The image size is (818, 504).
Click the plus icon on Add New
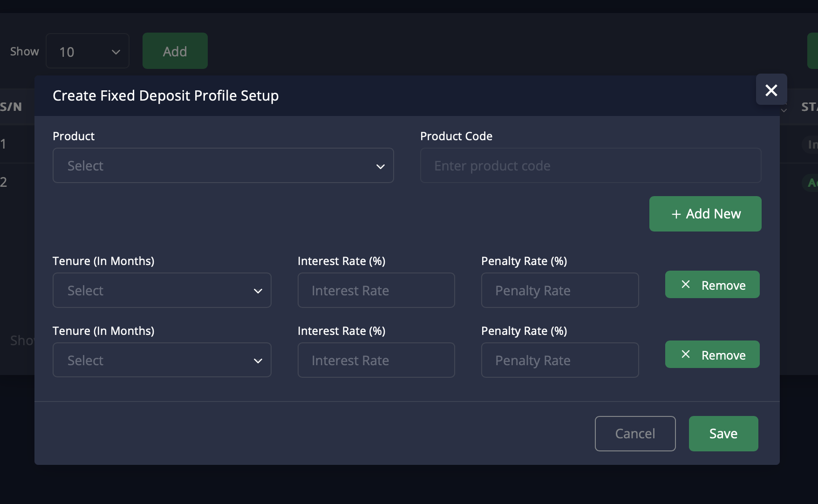pyautogui.click(x=676, y=214)
